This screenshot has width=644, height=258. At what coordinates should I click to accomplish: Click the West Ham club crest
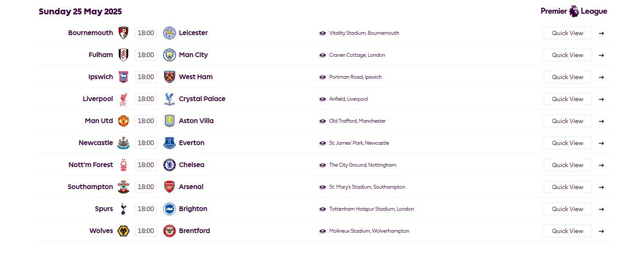(x=169, y=77)
